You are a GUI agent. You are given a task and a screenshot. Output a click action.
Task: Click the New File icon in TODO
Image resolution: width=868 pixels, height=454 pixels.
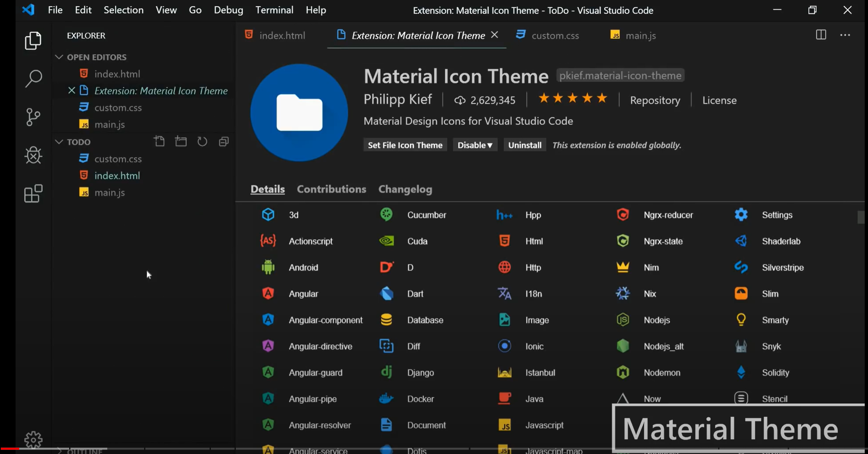pos(159,142)
